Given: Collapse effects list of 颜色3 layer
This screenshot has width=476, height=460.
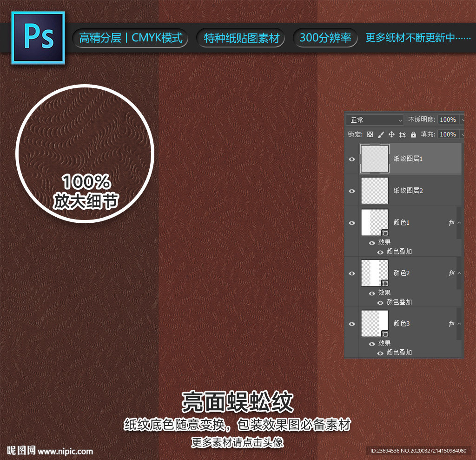Looking at the screenshot, I should (459, 323).
